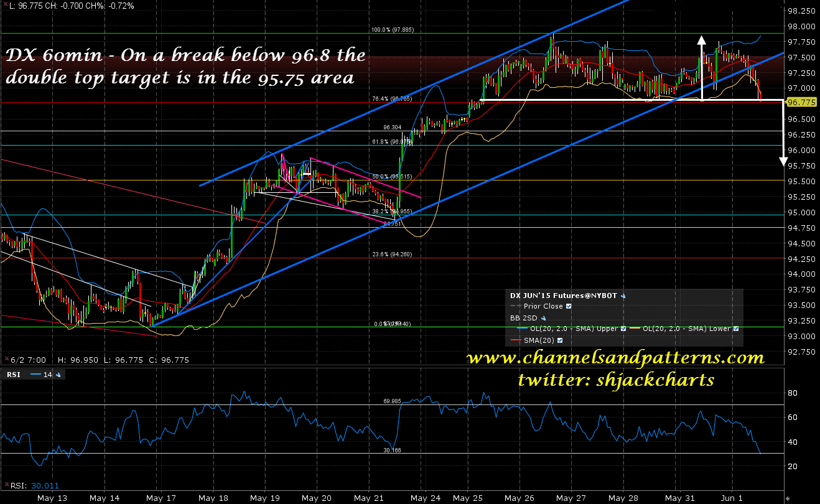Click the RSI settings wrench icon

[58, 375]
